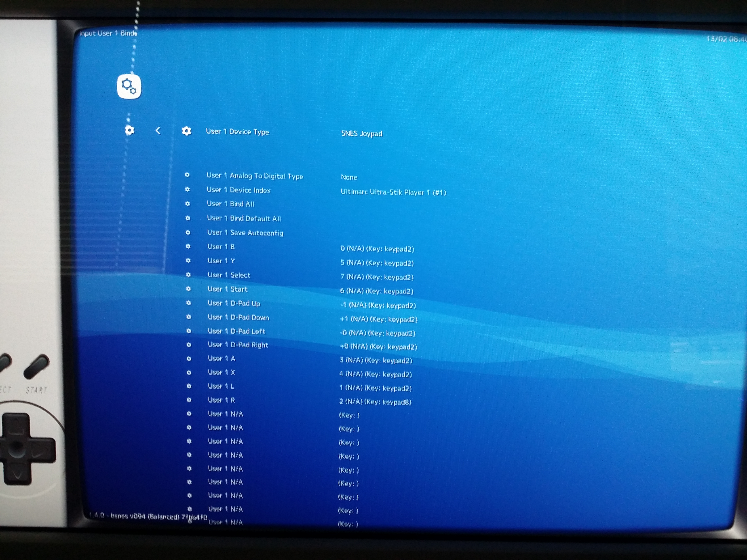Screen dimensions: 747x560
Task: Select User 1 Bind Default All
Action: pos(244,218)
